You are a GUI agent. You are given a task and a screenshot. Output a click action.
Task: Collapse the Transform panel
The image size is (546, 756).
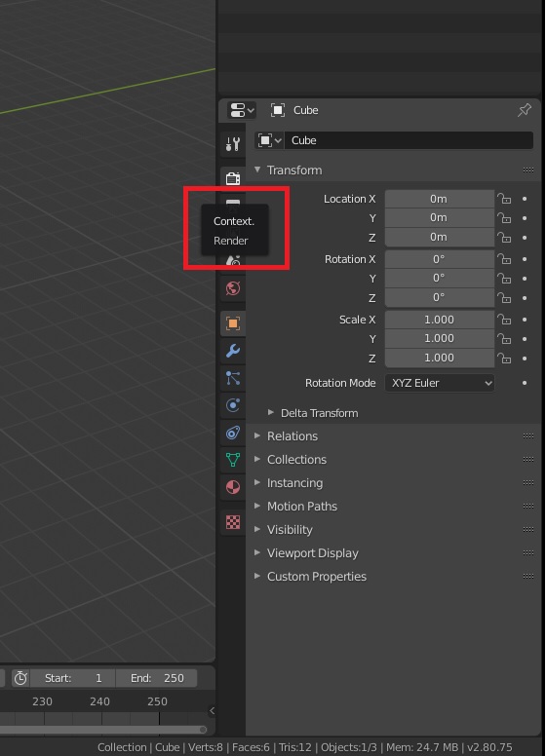[x=257, y=170]
